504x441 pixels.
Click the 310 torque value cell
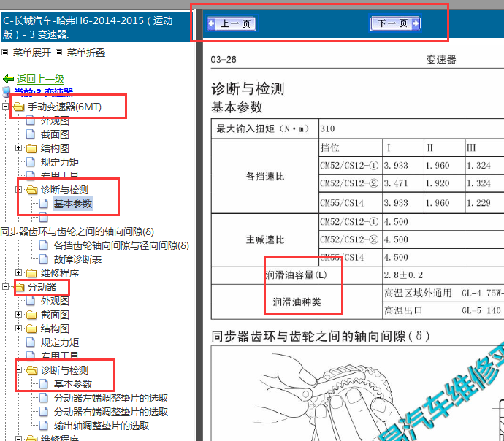[x=411, y=129]
